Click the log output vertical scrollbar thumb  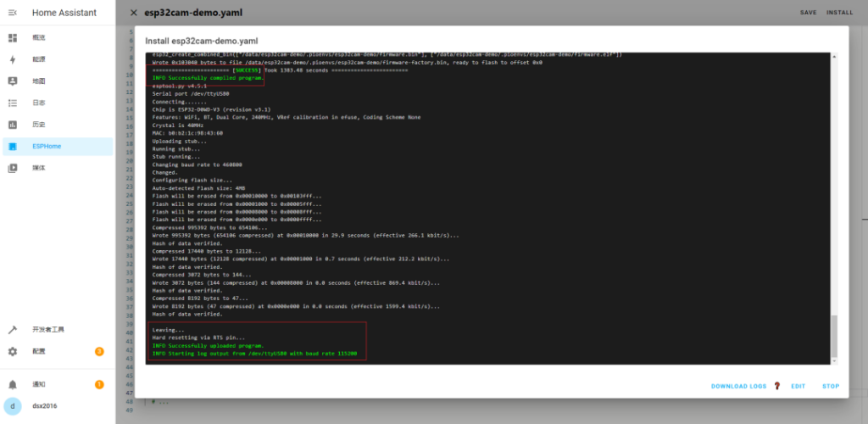click(x=834, y=336)
